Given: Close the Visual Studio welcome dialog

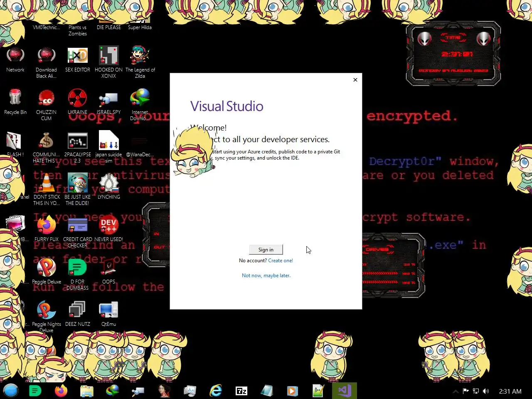Looking at the screenshot, I should click(355, 80).
